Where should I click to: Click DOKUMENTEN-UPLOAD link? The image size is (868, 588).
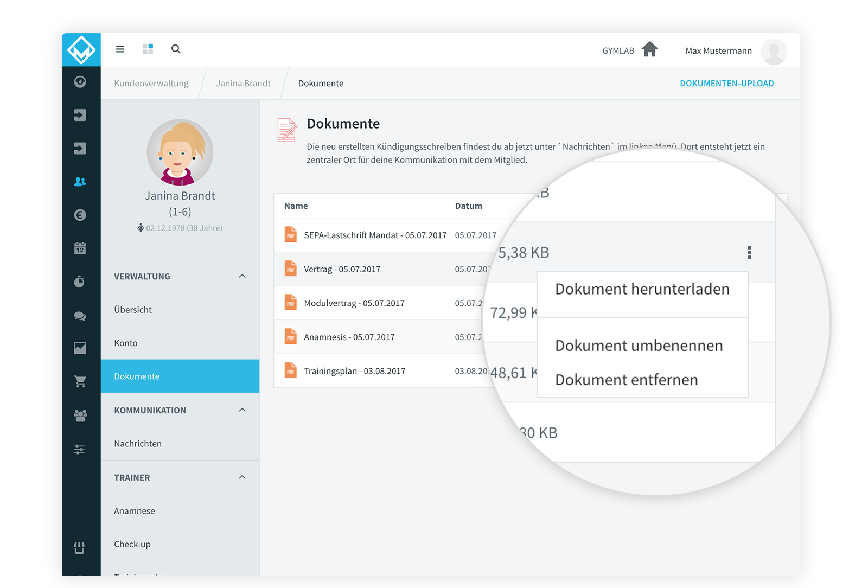[x=726, y=84]
